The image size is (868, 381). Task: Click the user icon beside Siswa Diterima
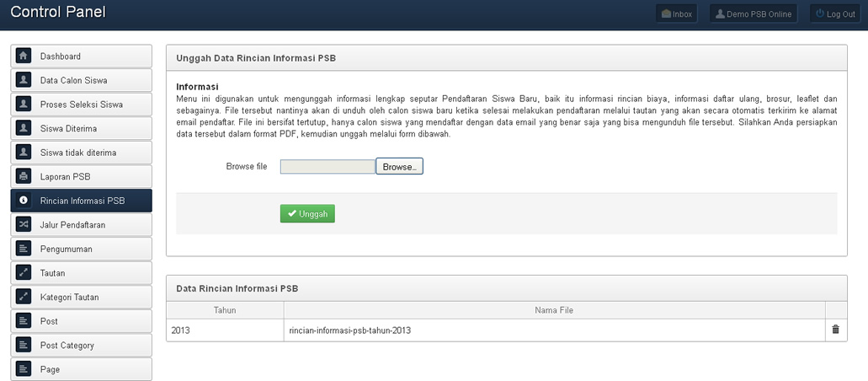coord(24,129)
